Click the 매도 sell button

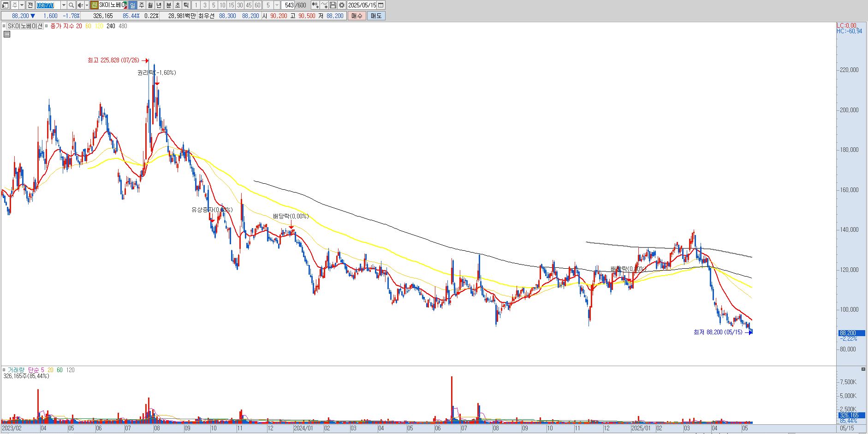pos(376,16)
